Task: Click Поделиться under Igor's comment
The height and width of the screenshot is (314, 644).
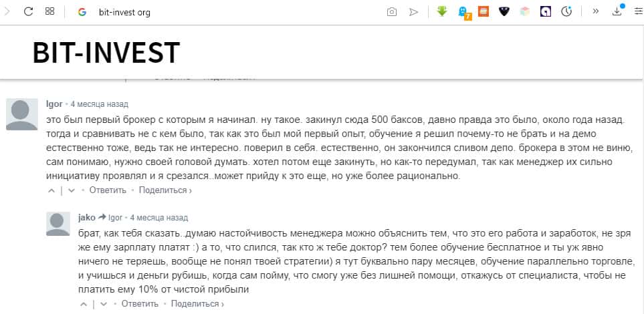Action: click(x=166, y=190)
